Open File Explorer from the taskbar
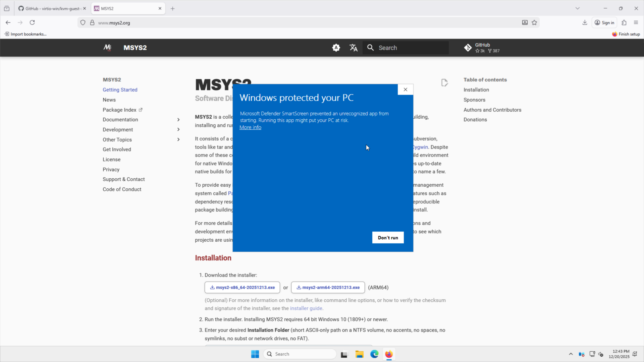Viewport: 644px width, 362px height. [359, 354]
